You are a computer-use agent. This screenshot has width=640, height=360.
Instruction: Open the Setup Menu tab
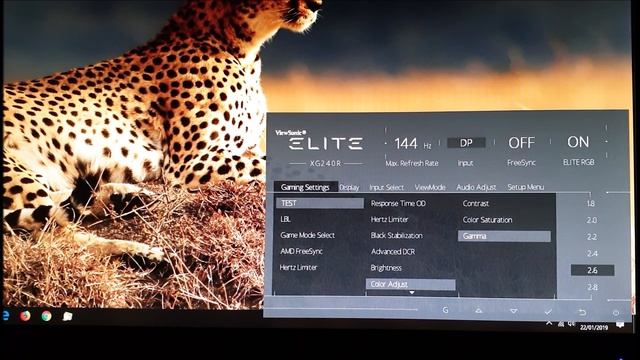tap(525, 187)
